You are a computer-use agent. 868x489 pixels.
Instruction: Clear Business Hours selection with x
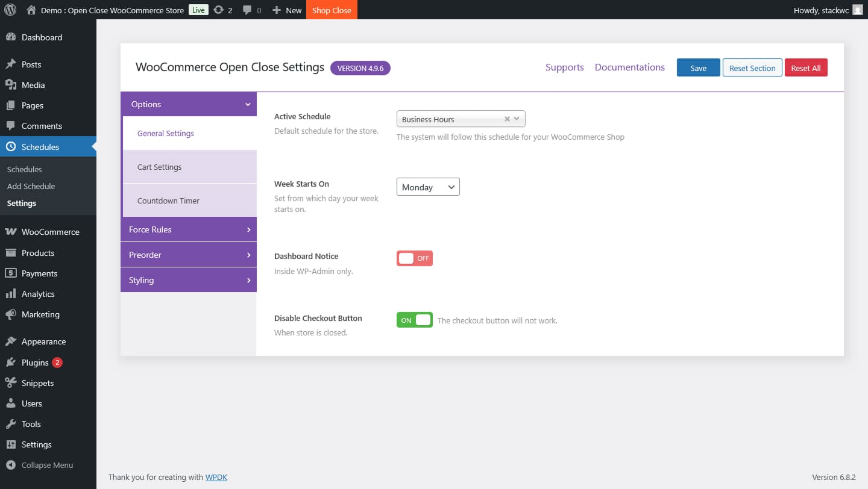[x=507, y=119]
